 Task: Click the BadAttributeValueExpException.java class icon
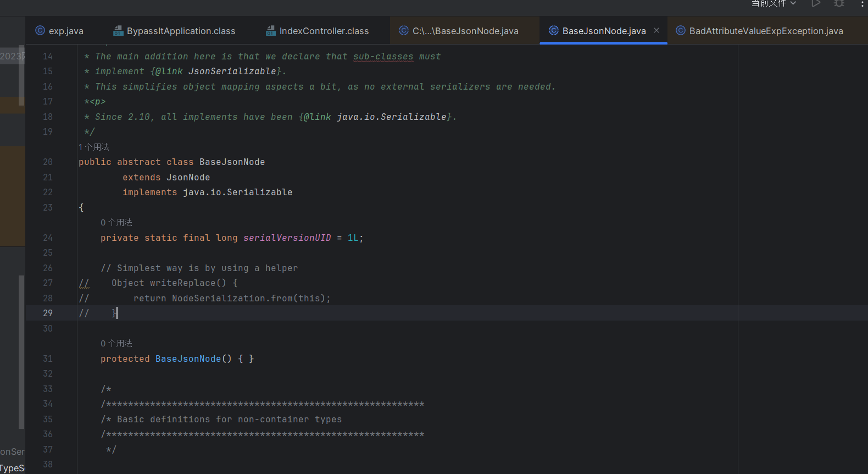[x=681, y=31]
